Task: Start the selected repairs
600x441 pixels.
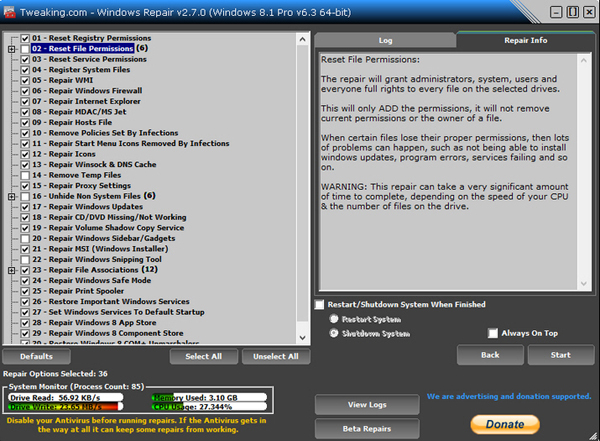Action: coord(561,355)
